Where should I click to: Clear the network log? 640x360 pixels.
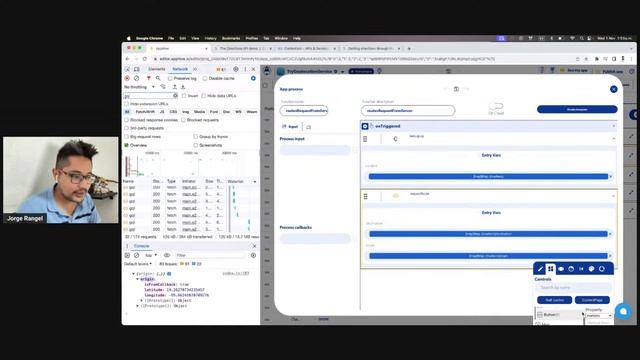coord(137,78)
